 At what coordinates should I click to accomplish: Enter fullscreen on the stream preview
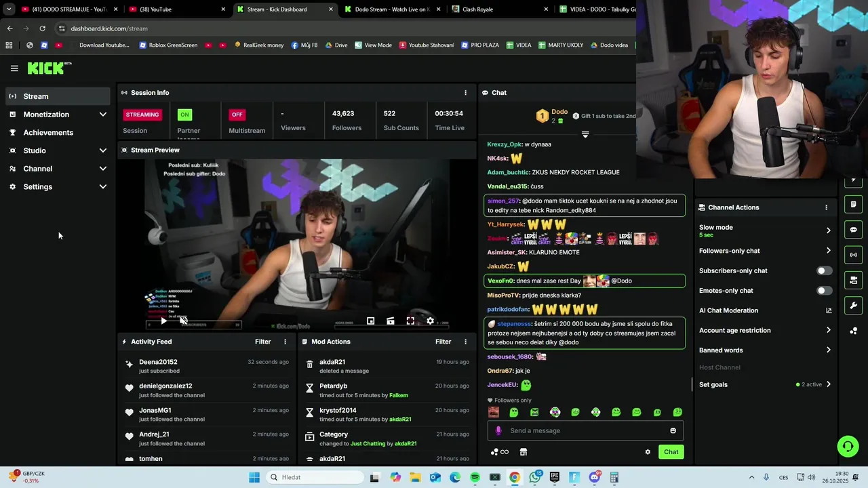pos(410,321)
